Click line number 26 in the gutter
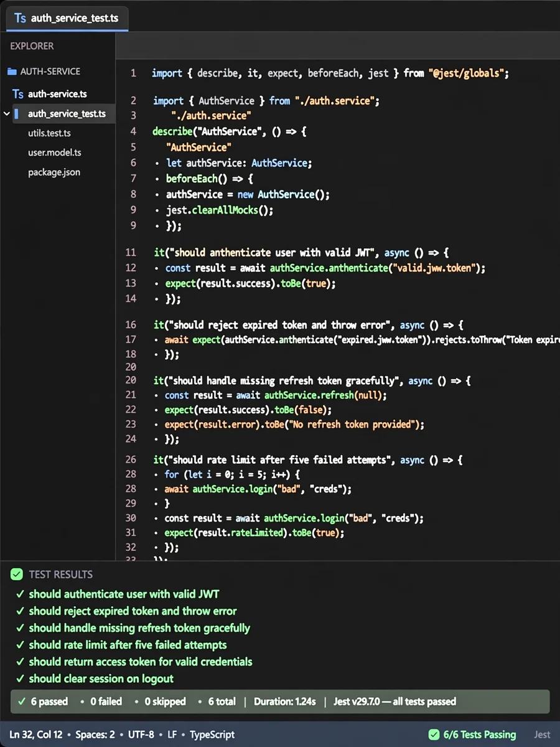The height and width of the screenshot is (747, 560). point(131,460)
